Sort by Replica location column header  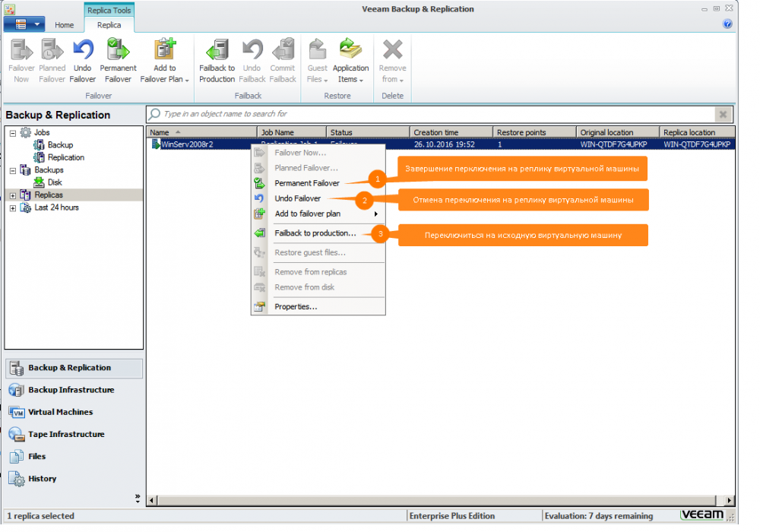[x=697, y=132]
